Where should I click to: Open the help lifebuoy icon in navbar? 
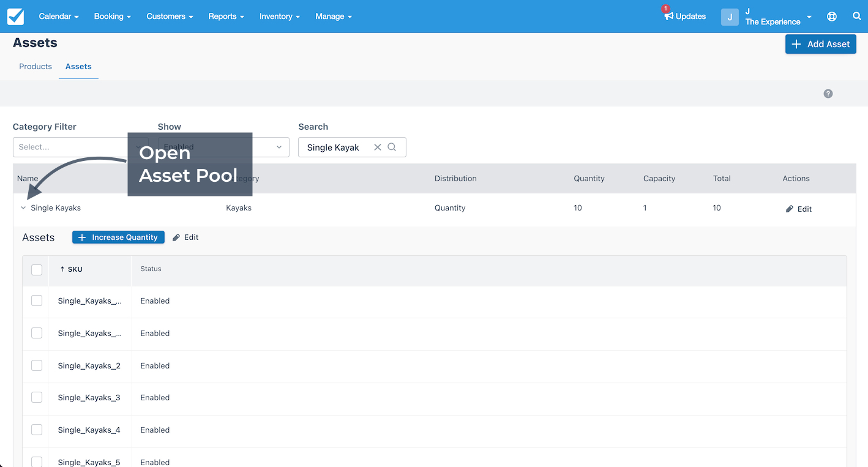[832, 17]
